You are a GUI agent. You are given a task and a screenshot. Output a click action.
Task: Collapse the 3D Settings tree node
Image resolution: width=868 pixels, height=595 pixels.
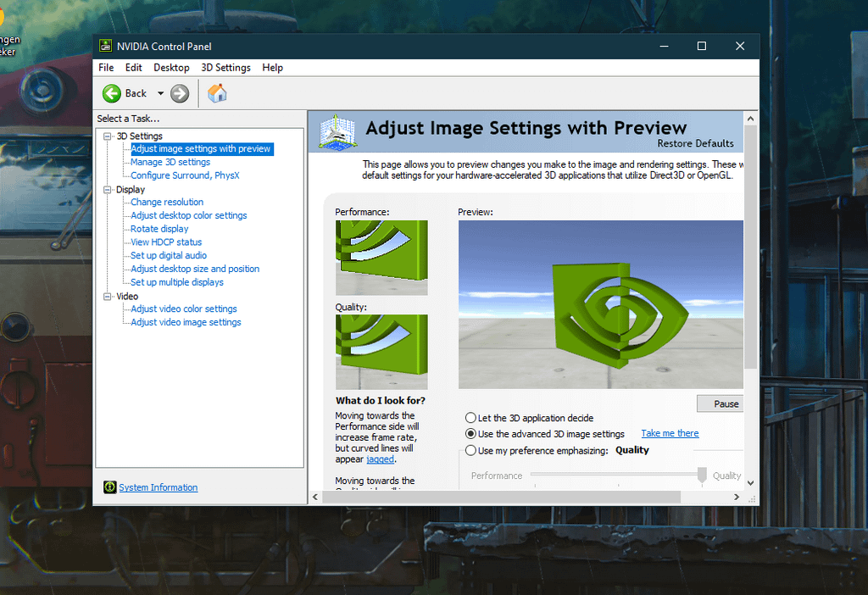click(x=108, y=136)
